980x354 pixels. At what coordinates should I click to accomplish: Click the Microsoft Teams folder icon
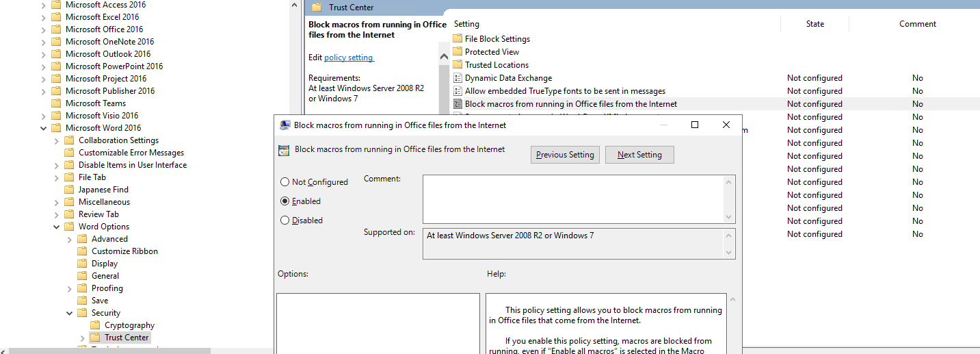tap(56, 103)
